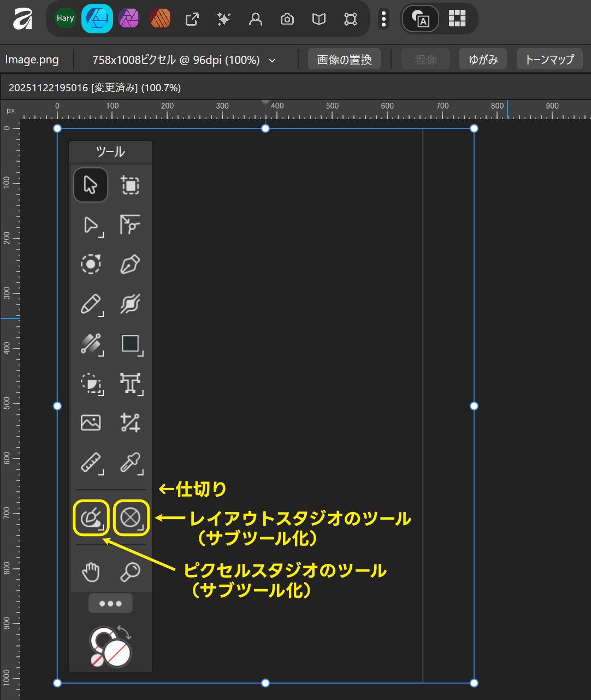Click the swap colors arrows icon

click(125, 632)
